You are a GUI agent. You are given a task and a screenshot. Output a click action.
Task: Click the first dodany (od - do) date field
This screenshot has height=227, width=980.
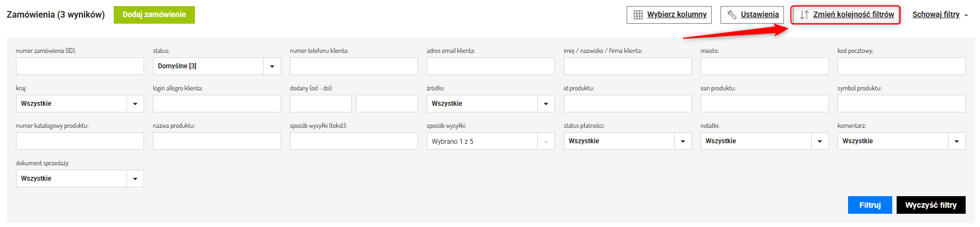321,104
